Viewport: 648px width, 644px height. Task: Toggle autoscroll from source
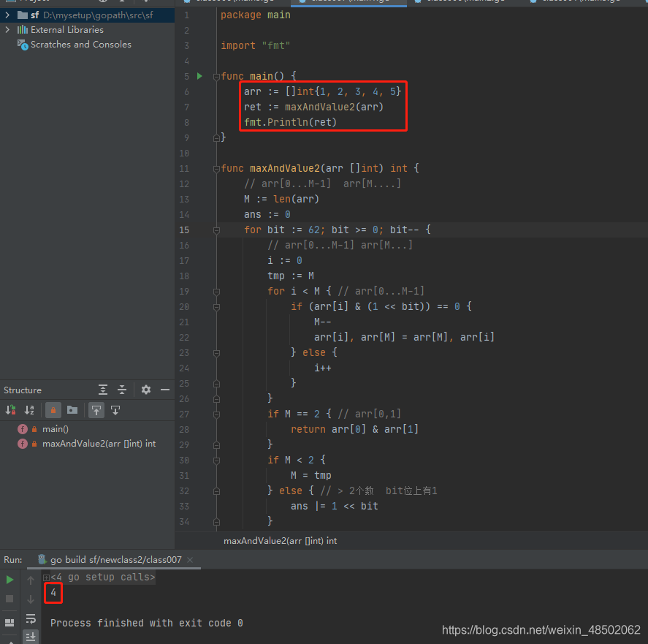pyautogui.click(x=115, y=410)
